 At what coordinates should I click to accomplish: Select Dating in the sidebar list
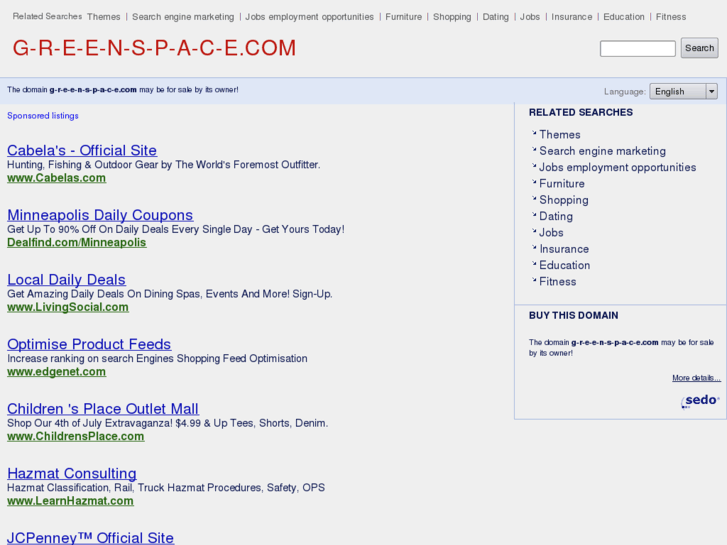pyautogui.click(x=556, y=216)
